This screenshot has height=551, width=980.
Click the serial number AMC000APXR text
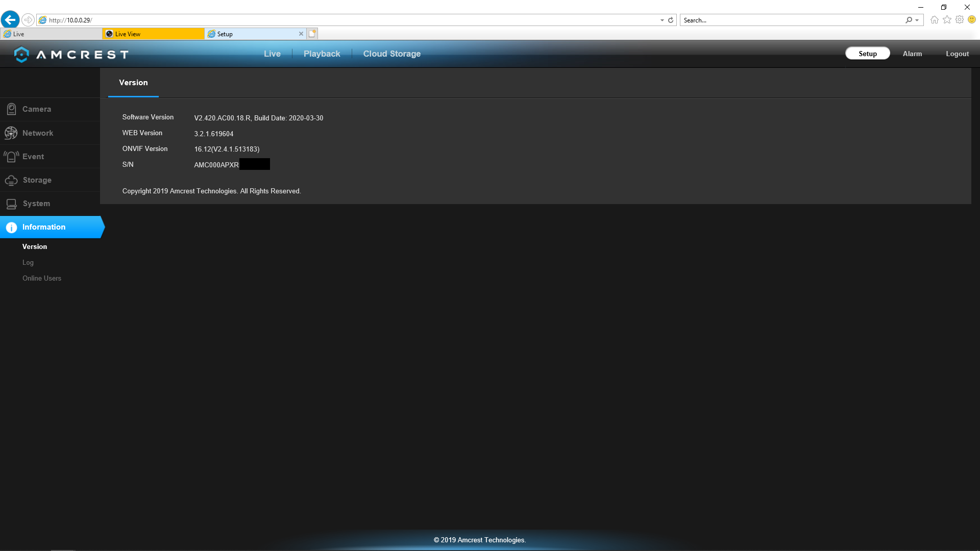click(216, 165)
